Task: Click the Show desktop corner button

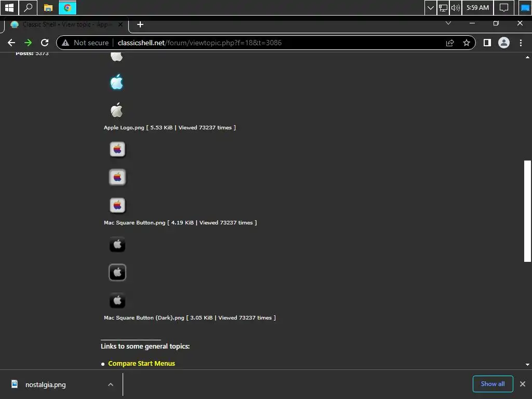Action: pyautogui.click(x=525, y=7)
